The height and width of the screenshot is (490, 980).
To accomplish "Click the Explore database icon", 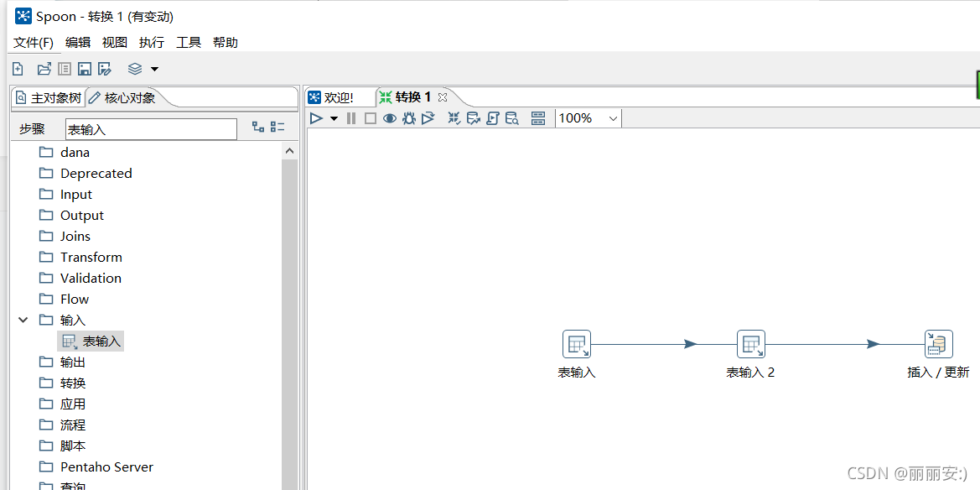I will pyautogui.click(x=512, y=117).
